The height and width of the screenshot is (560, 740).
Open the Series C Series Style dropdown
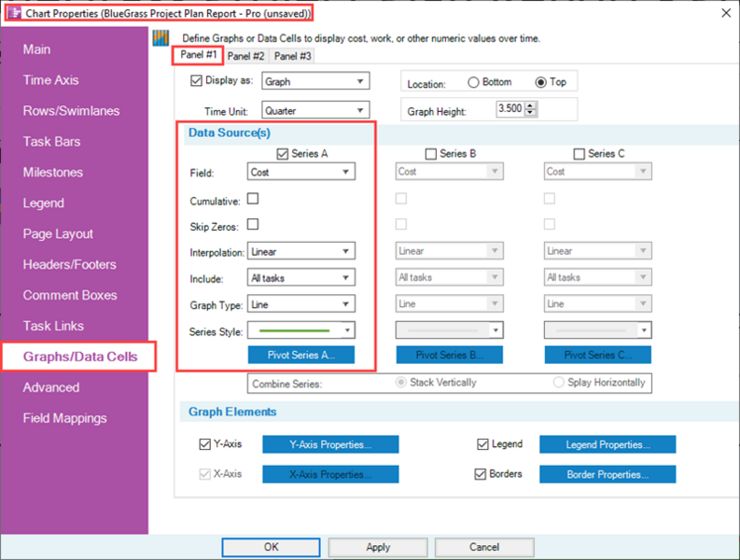597,330
